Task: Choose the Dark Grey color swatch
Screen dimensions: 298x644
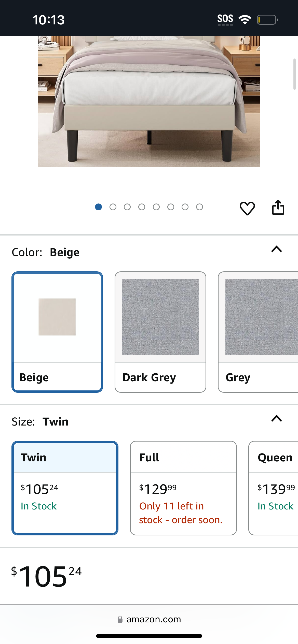Action: pos(160,332)
